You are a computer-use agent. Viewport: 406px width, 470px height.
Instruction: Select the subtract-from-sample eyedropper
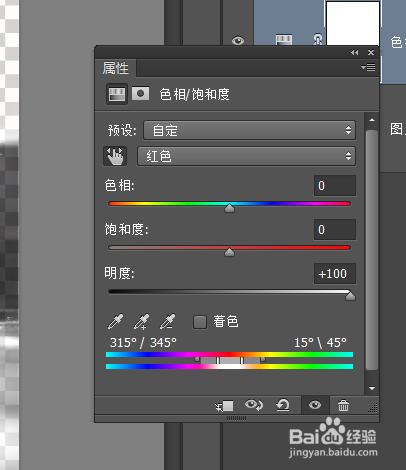click(x=167, y=321)
